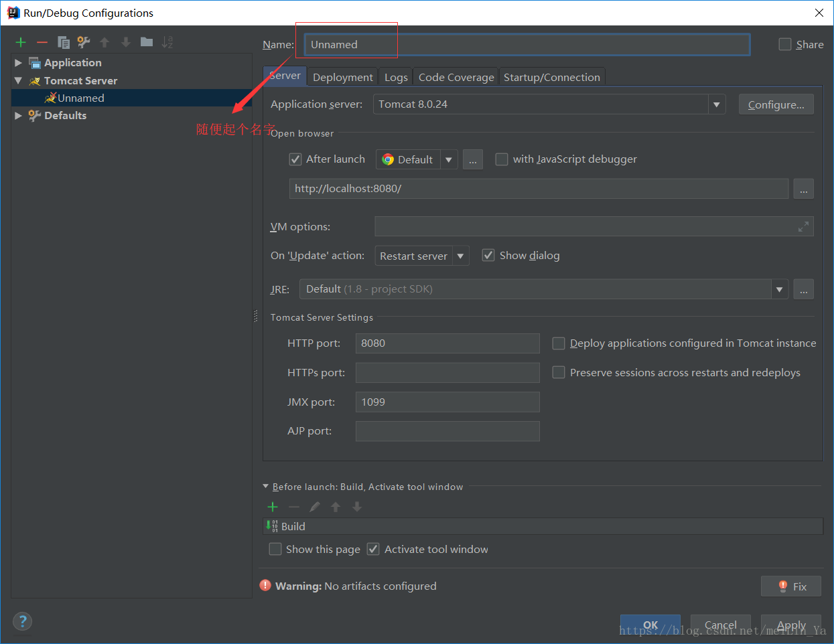Open the browse button next to the browser dropdown
Screen dimensions: 834x644
click(x=472, y=159)
